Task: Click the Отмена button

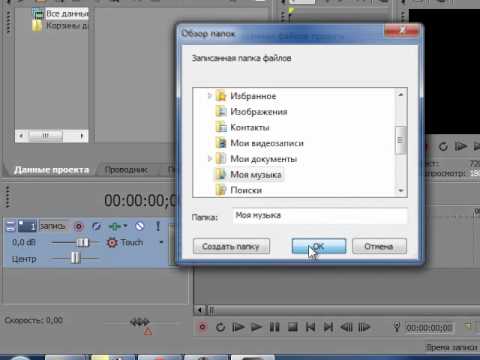Action: click(x=379, y=246)
